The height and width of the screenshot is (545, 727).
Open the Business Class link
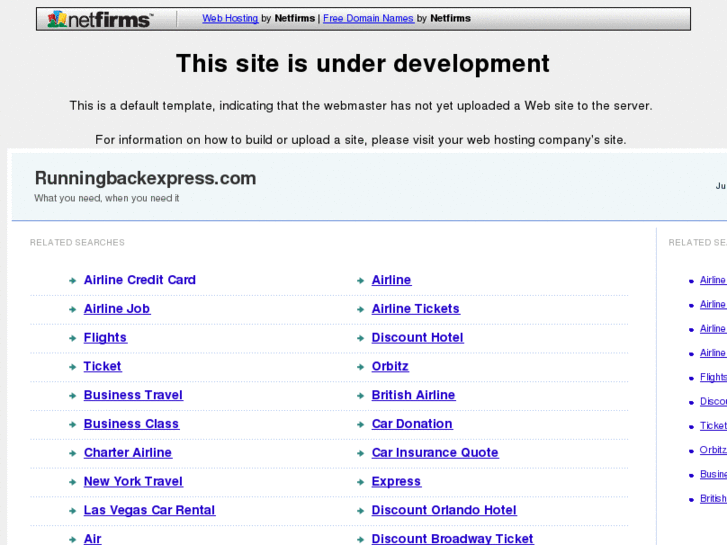click(131, 423)
